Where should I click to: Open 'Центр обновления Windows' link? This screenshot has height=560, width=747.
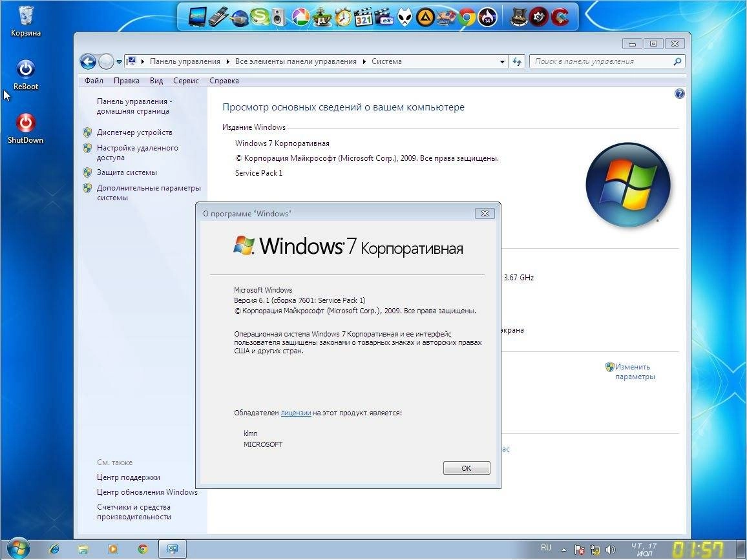point(147,492)
